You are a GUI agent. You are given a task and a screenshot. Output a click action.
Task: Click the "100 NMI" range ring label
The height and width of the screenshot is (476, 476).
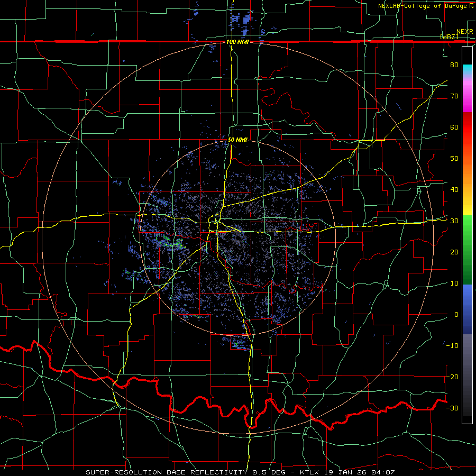tap(237, 42)
